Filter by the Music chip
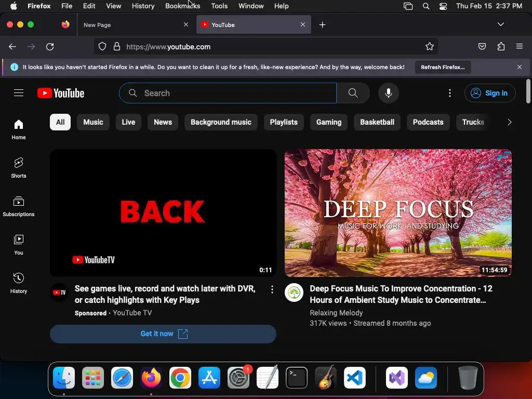This screenshot has width=532, height=399. 93,122
